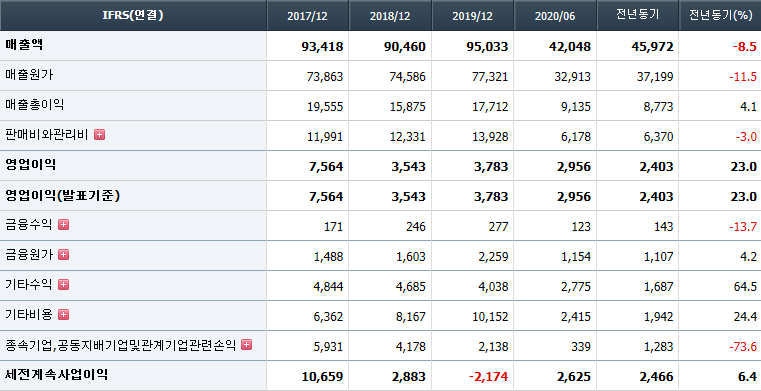Image resolution: width=761 pixels, height=391 pixels.
Task: Select the 기타수익 row label
Action: [29, 285]
